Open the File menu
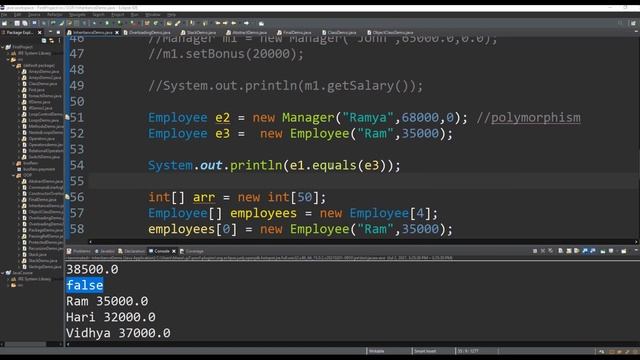 [4, 15]
